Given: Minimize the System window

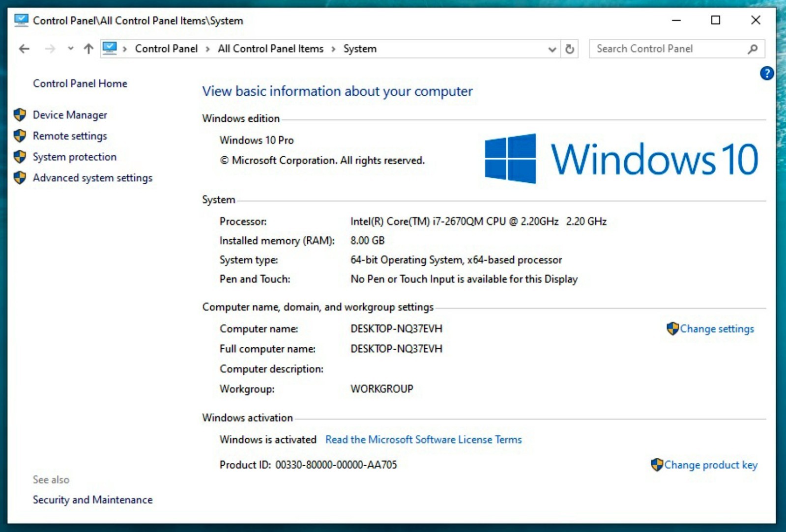Looking at the screenshot, I should (x=676, y=20).
